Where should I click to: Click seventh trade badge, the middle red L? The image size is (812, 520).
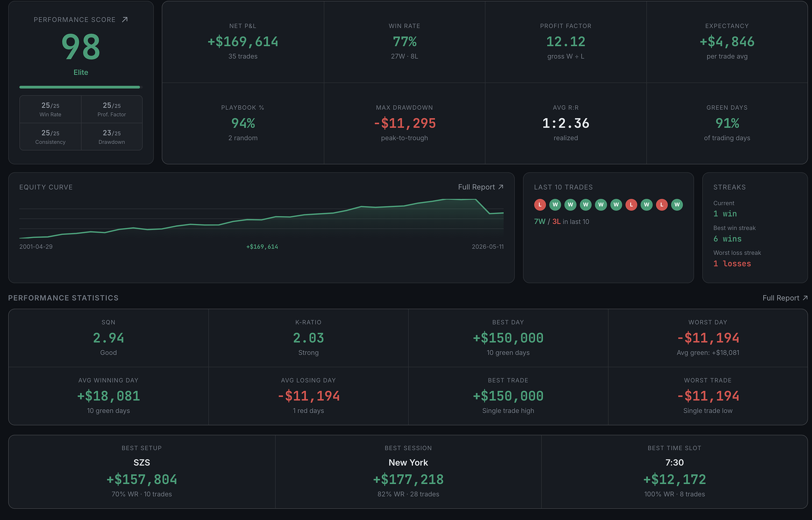pyautogui.click(x=631, y=205)
